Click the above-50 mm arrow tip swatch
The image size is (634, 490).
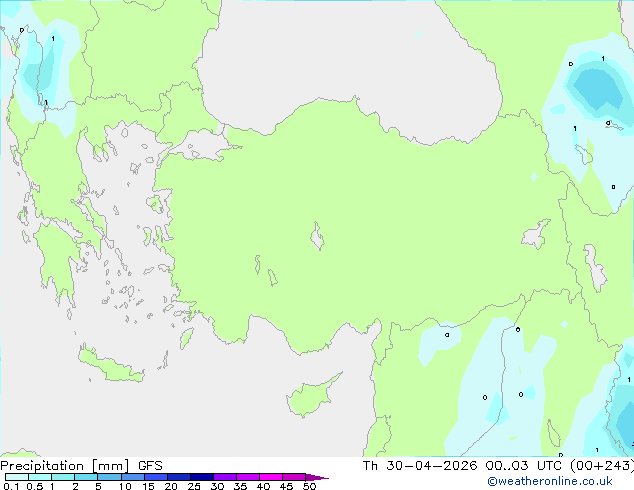[317, 477]
